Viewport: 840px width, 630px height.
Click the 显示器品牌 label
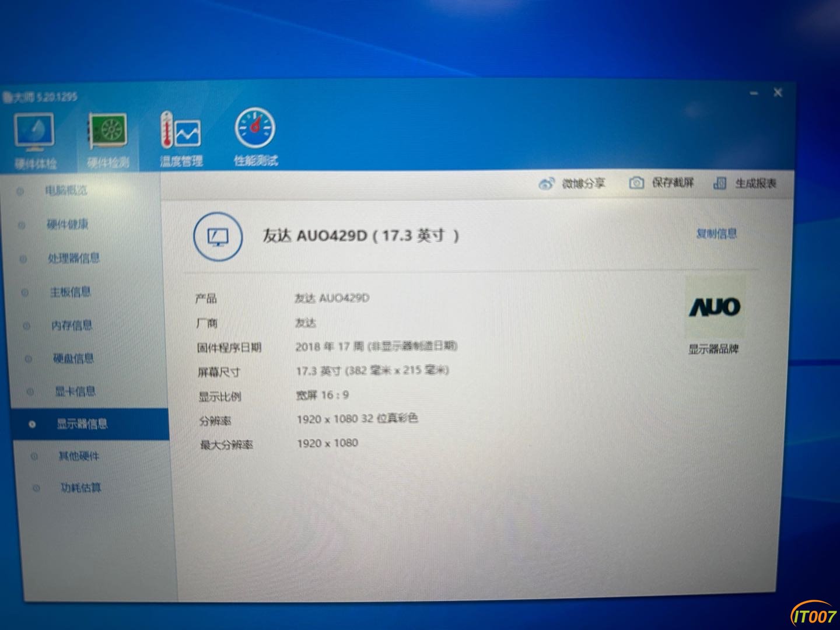coord(713,349)
